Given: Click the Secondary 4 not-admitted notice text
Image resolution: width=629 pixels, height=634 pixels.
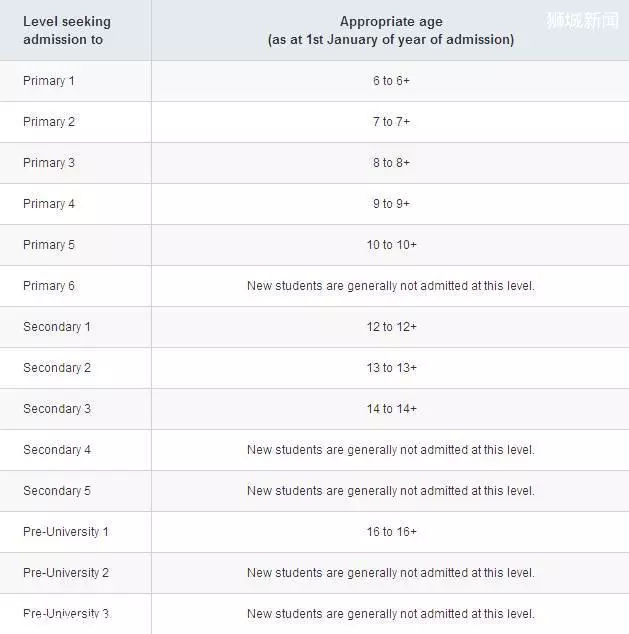Looking at the screenshot, I should point(390,450).
